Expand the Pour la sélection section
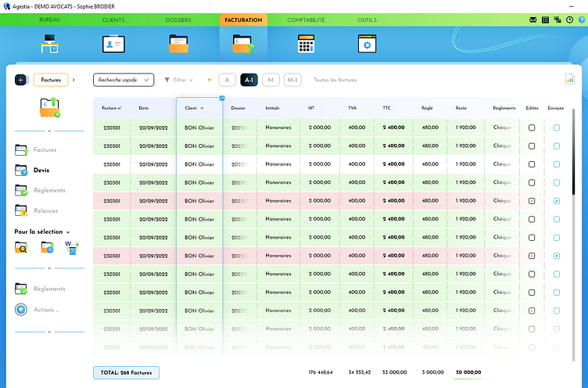 pos(42,232)
